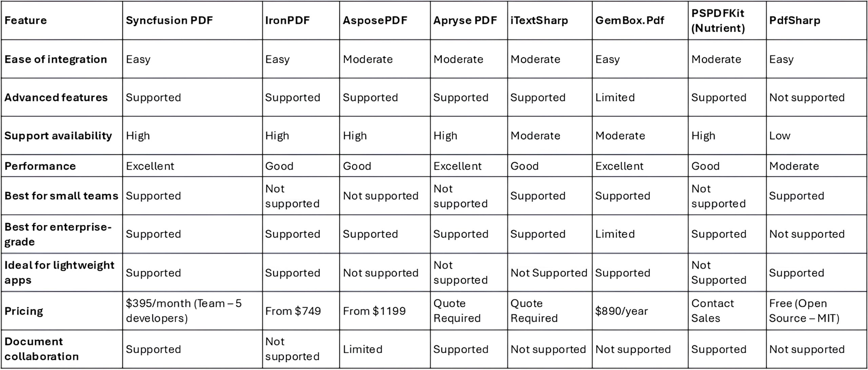Click the "Limited" cell in AsposePDF column
The image size is (868, 370).
(x=362, y=349)
